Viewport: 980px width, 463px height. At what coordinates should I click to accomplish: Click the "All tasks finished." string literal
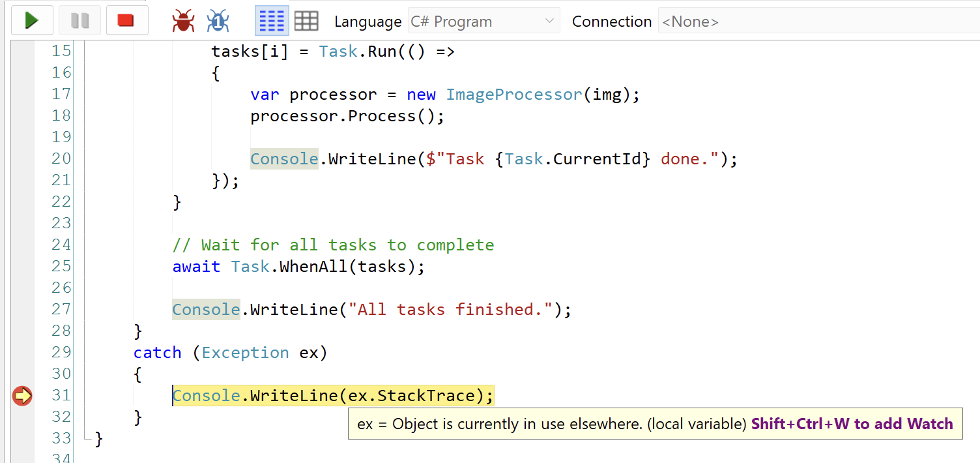point(450,309)
